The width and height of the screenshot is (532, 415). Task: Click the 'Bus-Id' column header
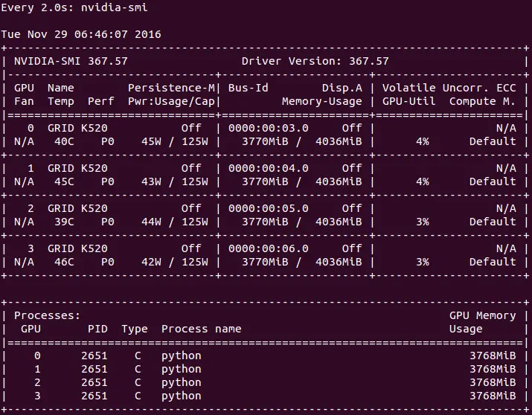(x=249, y=88)
